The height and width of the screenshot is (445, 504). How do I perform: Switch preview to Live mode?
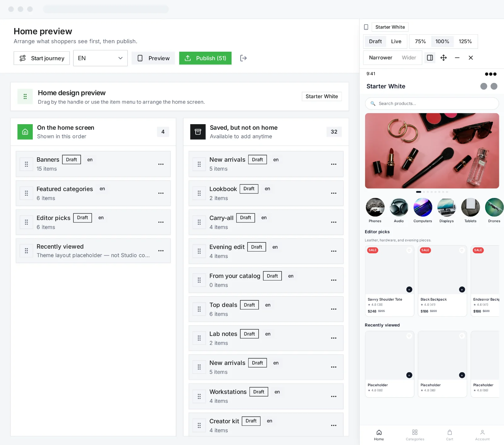click(396, 41)
